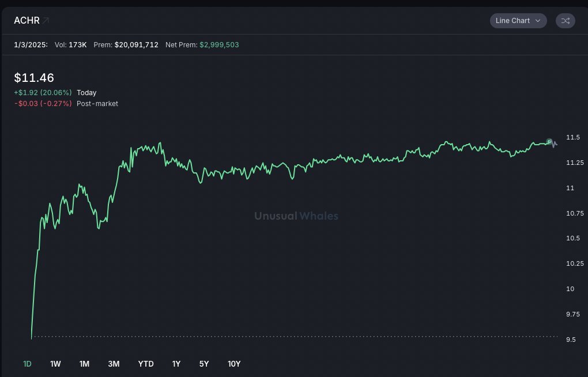The width and height of the screenshot is (588, 377).
Task: Click the ACHR ticker symbol
Action: pos(27,21)
